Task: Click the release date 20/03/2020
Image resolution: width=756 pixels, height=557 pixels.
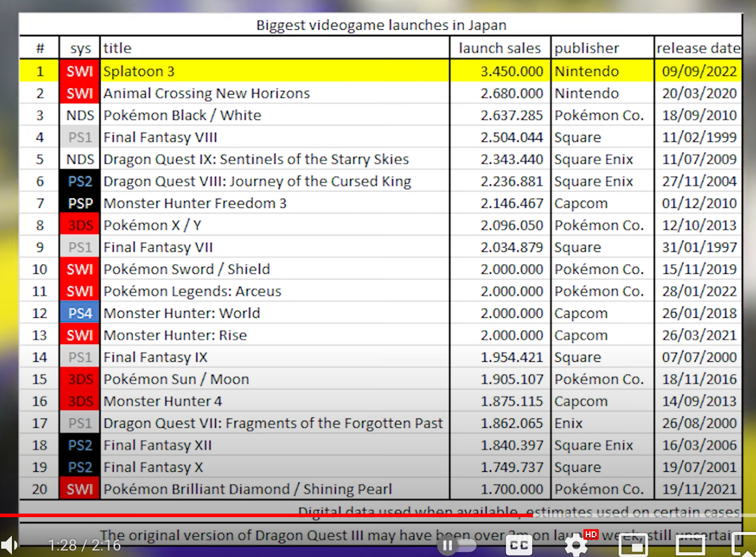Action: (699, 93)
